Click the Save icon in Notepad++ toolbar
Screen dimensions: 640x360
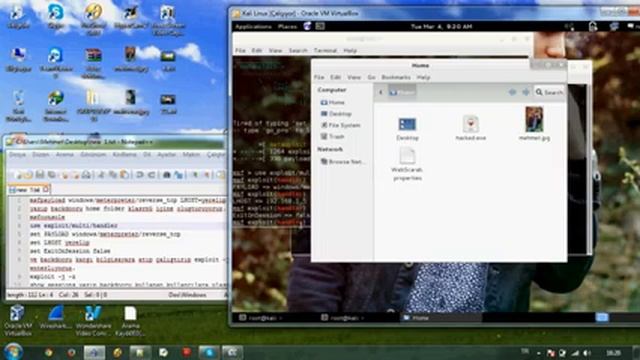pos(40,175)
